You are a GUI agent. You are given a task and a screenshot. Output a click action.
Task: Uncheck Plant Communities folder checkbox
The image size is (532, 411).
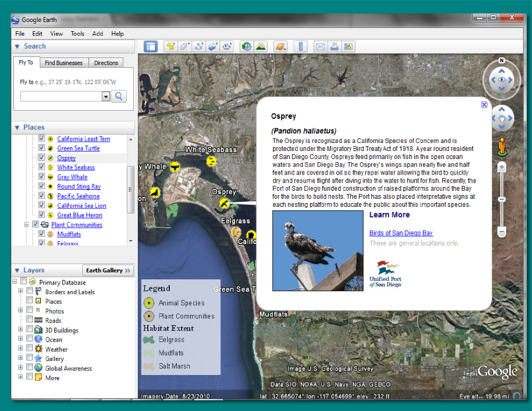[35, 224]
